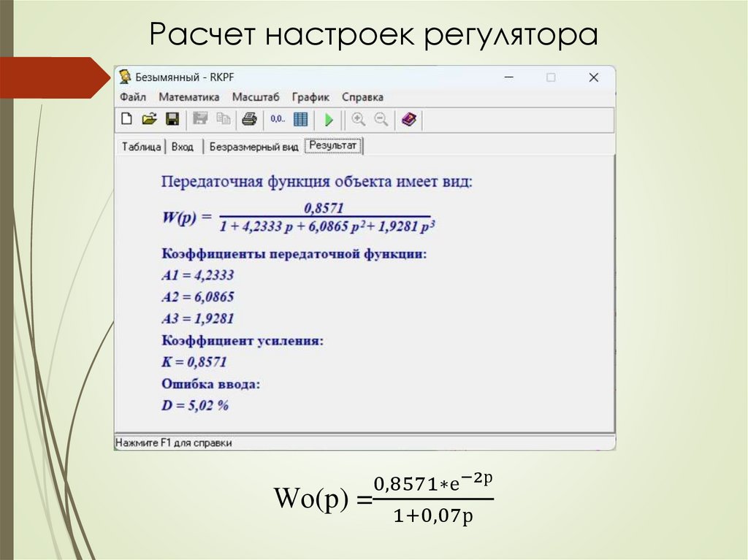Open the Масштаб menu
This screenshot has height=560, width=748.
coord(256,97)
